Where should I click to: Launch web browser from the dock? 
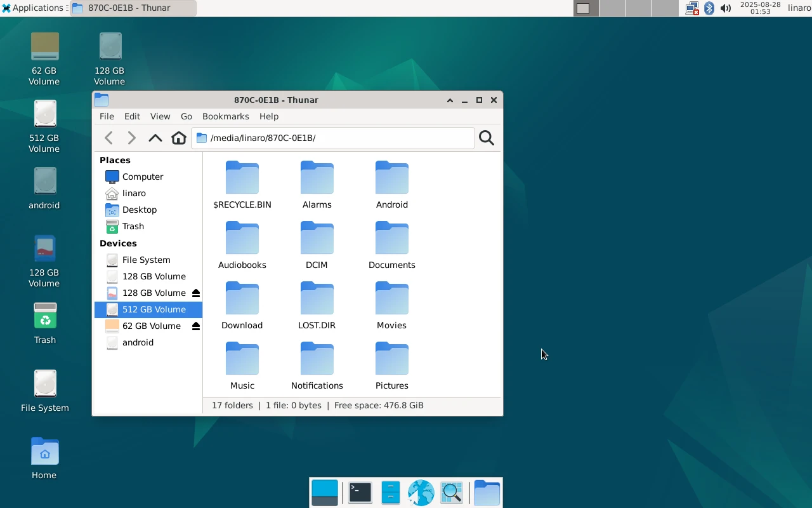click(421, 493)
